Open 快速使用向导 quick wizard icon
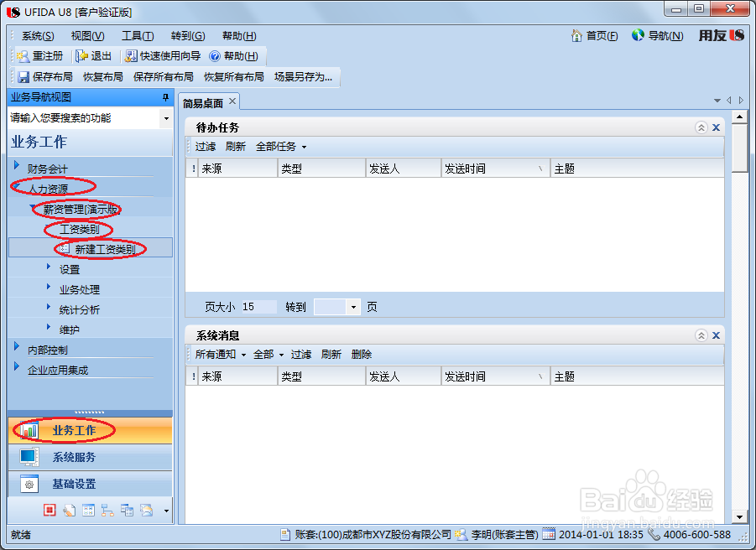756x550 pixels. (131, 56)
